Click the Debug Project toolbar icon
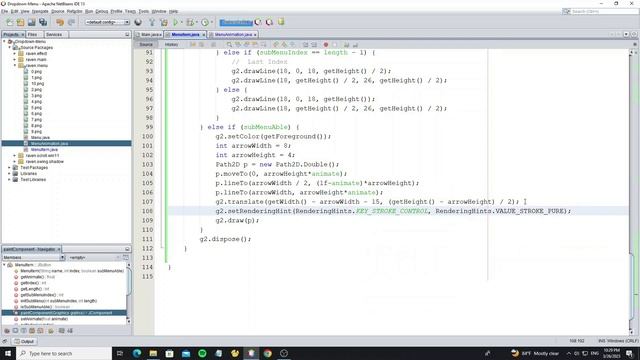This screenshot has width=640, height=360. [190, 22]
